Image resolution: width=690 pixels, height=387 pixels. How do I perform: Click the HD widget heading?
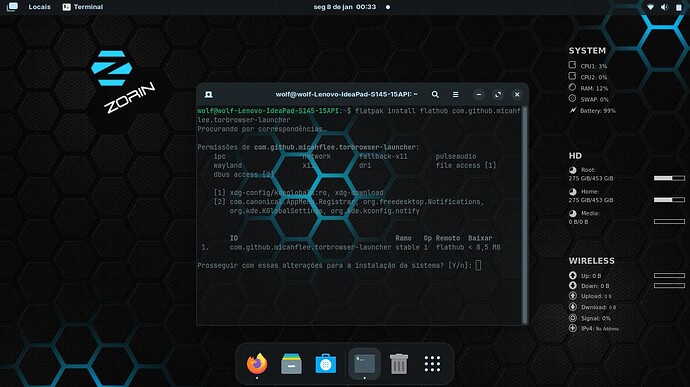pos(575,155)
